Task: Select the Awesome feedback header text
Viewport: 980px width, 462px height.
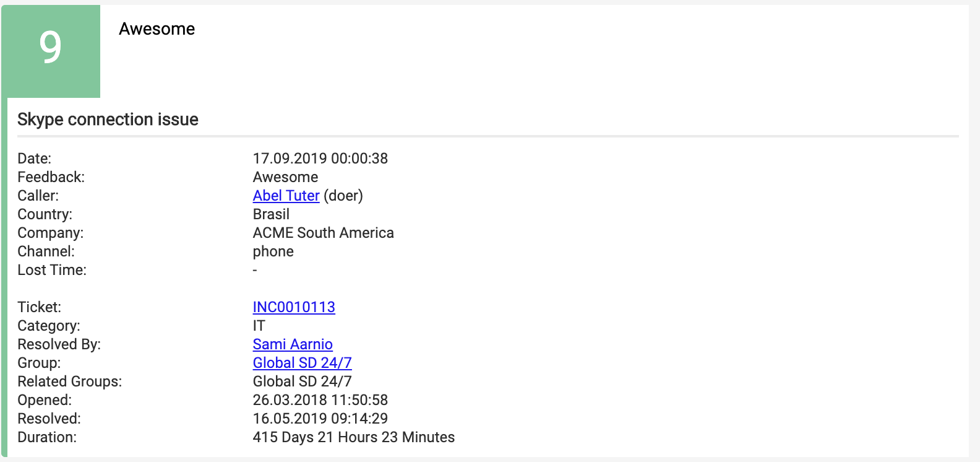Action: point(157,28)
